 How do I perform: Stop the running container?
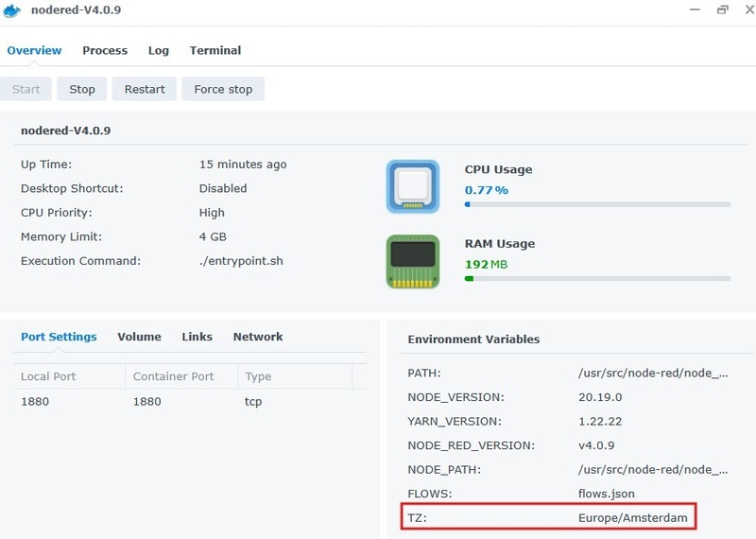pos(82,89)
